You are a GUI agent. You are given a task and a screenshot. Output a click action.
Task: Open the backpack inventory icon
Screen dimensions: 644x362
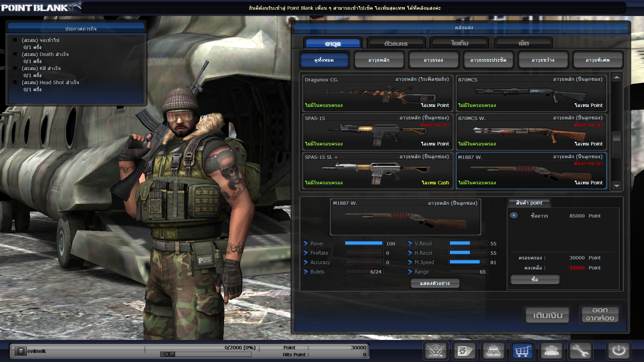[x=493, y=351]
